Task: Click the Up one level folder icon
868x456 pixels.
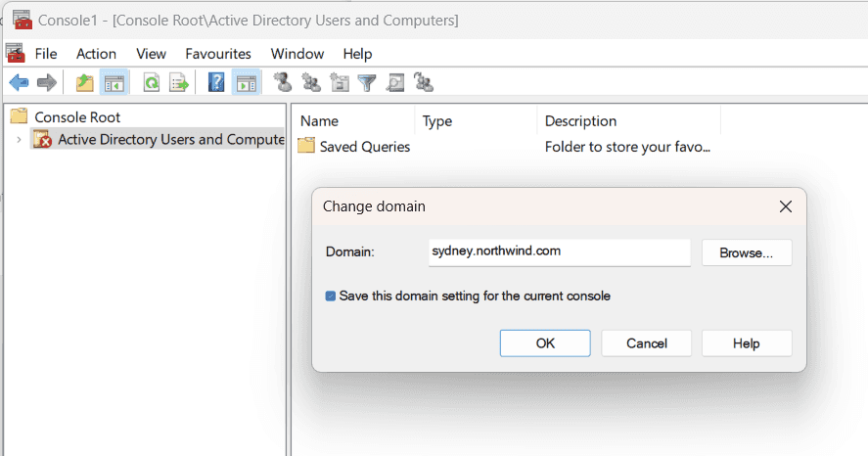Action: 85,83
